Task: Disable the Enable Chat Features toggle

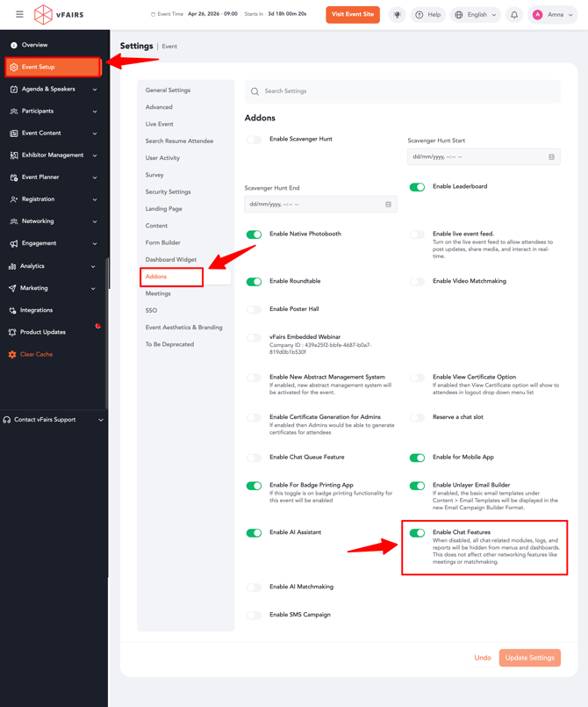Action: tap(417, 533)
